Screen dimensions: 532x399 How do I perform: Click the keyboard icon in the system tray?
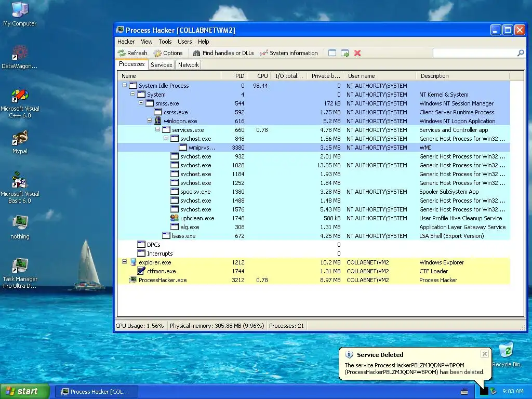point(464,392)
